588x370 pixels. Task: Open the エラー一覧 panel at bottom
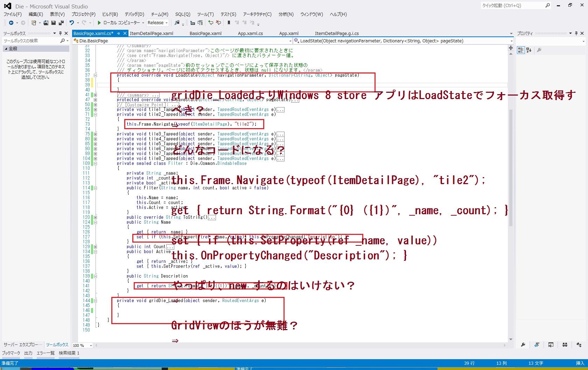[45, 353]
